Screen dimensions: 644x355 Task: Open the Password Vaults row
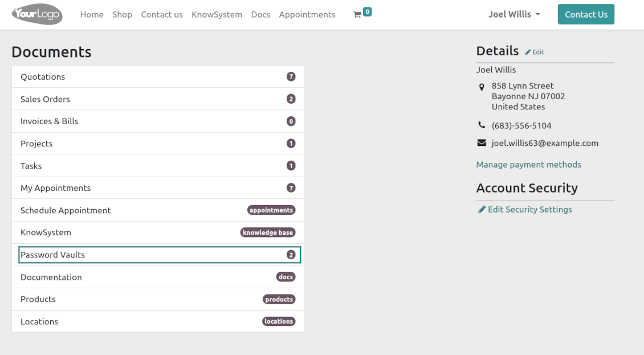[x=158, y=255]
